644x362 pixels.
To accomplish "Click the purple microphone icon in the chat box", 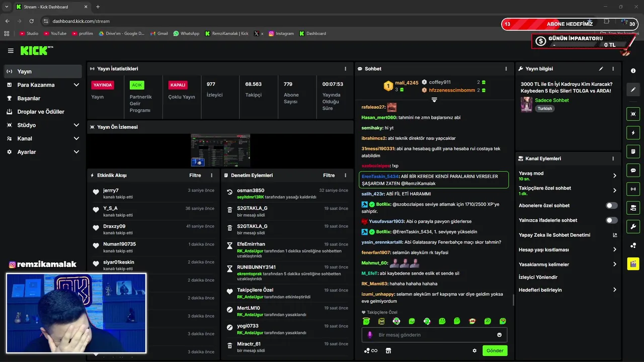I will (x=370, y=335).
